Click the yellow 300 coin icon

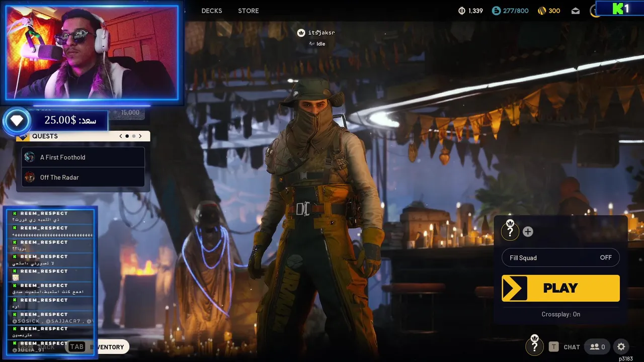[542, 11]
